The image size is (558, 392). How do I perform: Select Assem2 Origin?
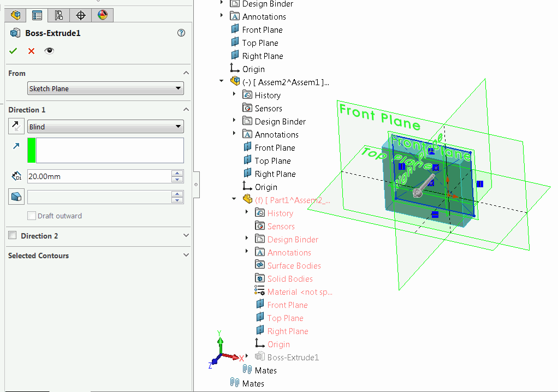266,187
